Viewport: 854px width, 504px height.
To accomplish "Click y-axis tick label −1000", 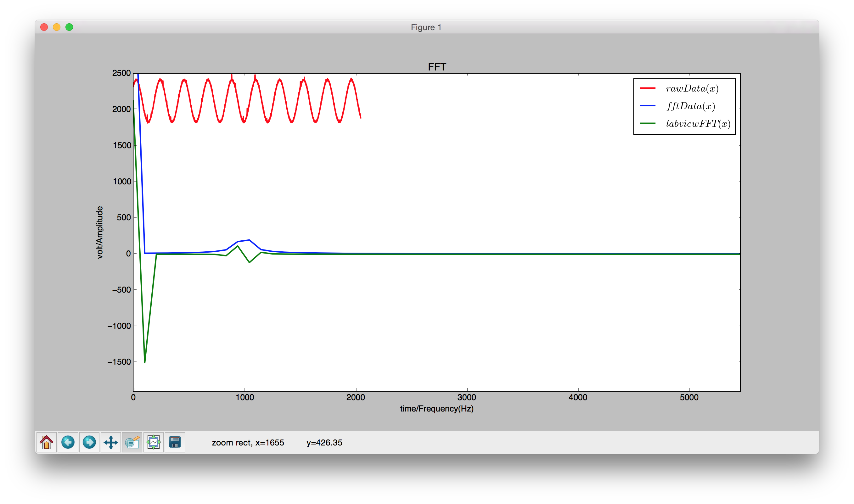I will click(x=119, y=326).
